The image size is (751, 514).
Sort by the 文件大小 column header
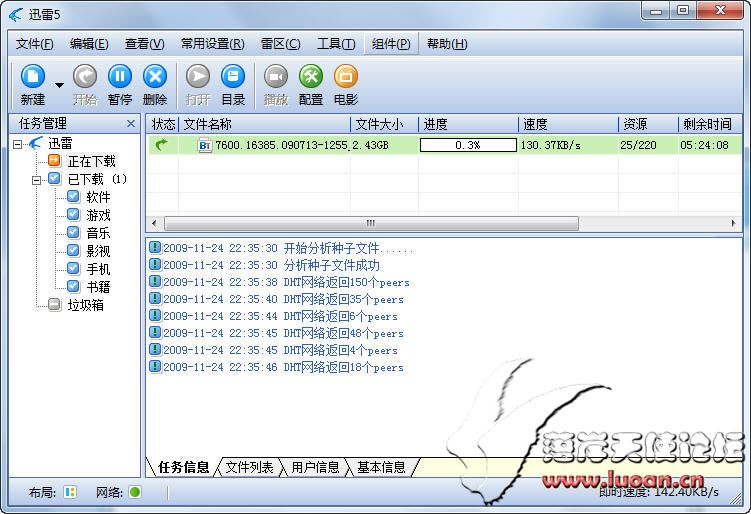click(385, 125)
